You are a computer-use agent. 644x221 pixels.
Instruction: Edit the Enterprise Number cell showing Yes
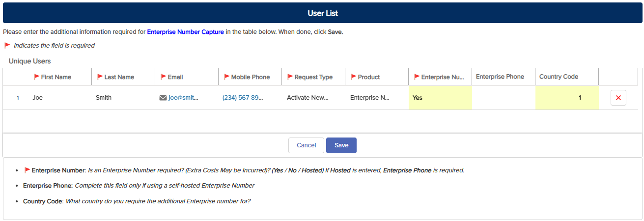pyautogui.click(x=440, y=98)
